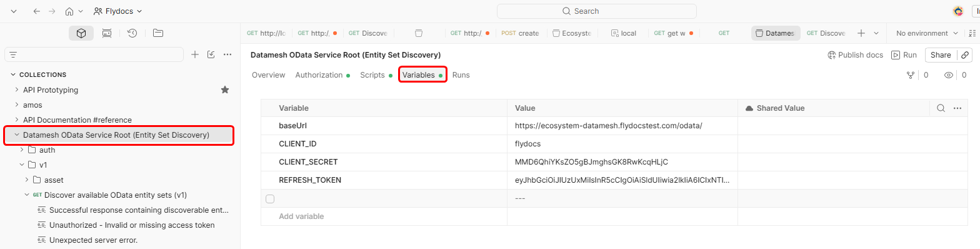Open Unauthorized - Invalid or missing access token example
The width and height of the screenshot is (980, 249).
132,225
